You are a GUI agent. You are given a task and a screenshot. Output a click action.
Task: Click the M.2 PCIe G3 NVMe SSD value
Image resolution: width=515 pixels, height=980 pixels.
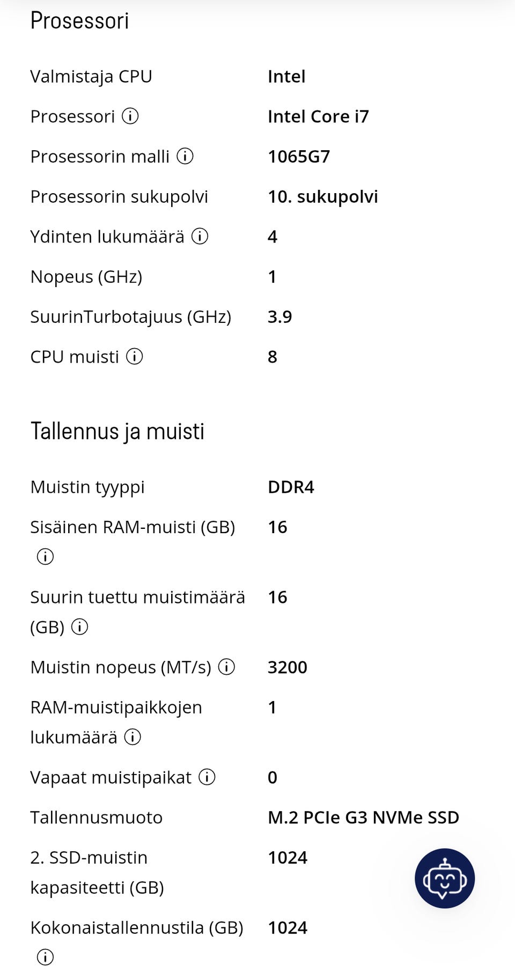[x=363, y=817]
